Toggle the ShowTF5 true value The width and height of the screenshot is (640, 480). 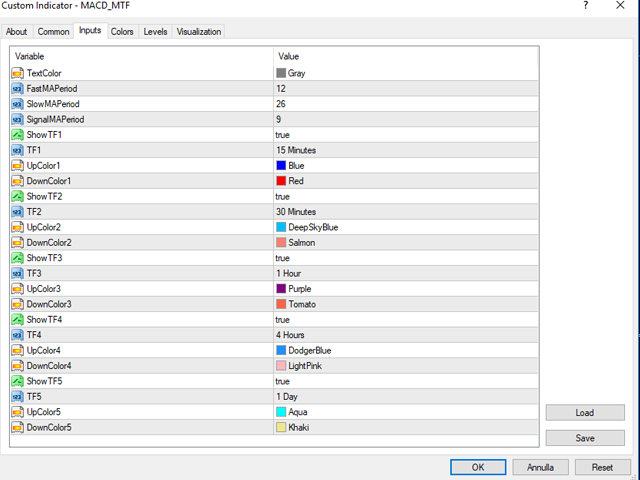click(x=282, y=382)
